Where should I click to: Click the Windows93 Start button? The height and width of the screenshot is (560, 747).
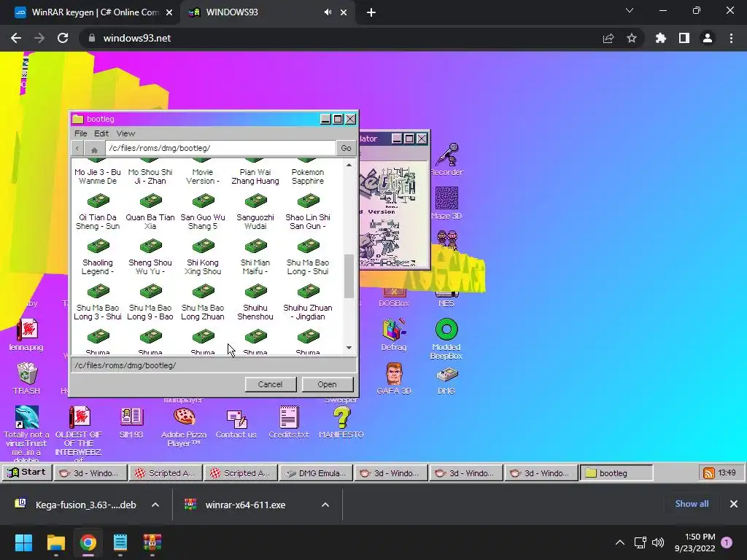[28, 472]
